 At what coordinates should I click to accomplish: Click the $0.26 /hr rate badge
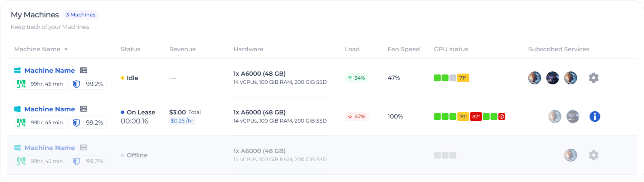tap(182, 121)
